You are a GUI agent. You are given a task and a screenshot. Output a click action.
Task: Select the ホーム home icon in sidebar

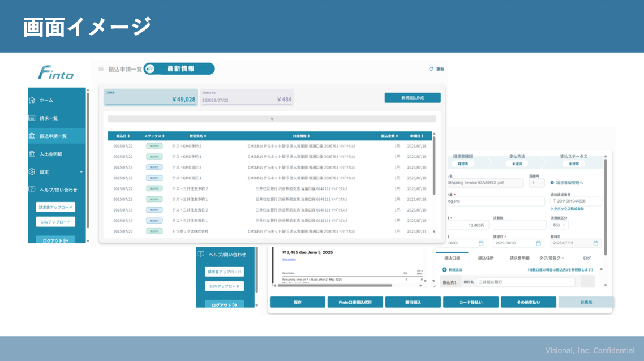(32, 100)
